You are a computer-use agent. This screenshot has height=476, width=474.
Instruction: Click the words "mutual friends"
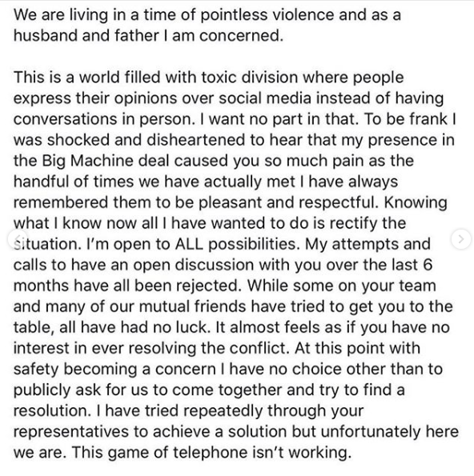point(193,306)
